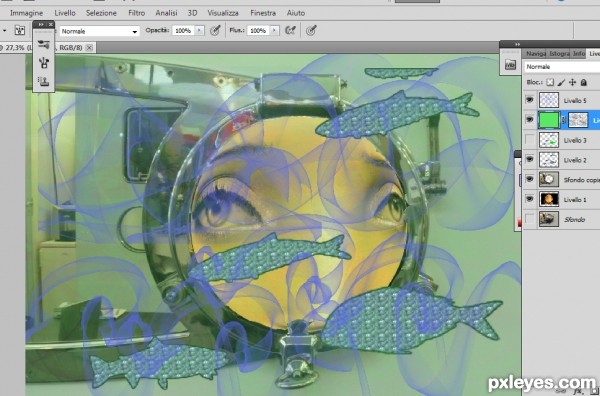Close the document tab RGB/8
Screen dimensions: 600x396
(89, 48)
